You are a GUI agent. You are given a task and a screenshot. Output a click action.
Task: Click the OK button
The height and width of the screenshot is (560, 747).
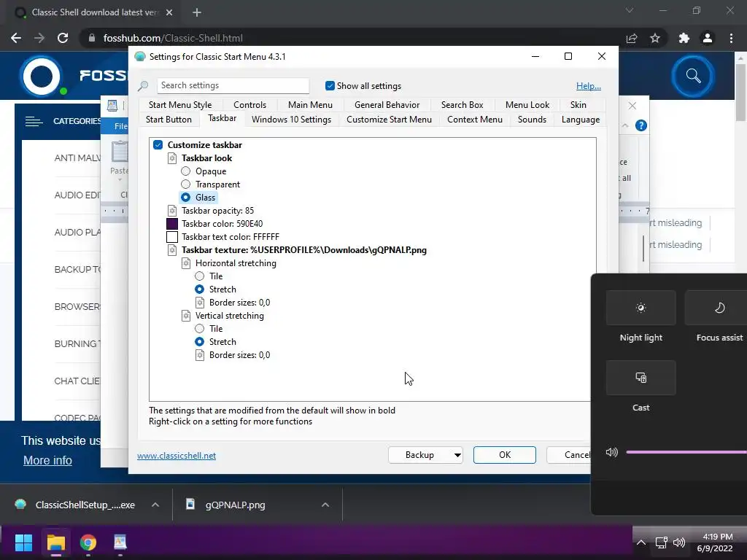(x=505, y=455)
